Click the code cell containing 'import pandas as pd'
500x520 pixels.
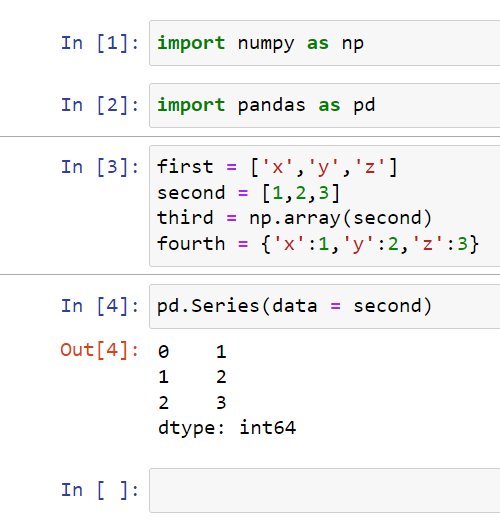click(x=325, y=105)
